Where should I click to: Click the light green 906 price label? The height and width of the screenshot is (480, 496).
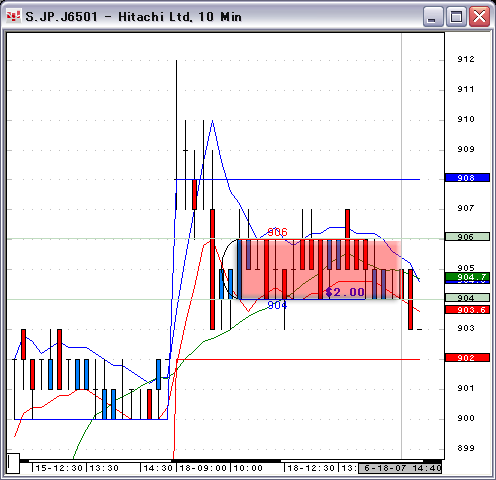(467, 237)
